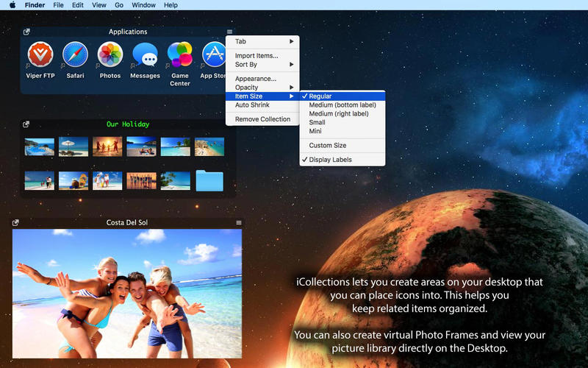This screenshot has width=588, height=368.
Task: Open the Viper FTP app icon
Action: click(x=40, y=55)
